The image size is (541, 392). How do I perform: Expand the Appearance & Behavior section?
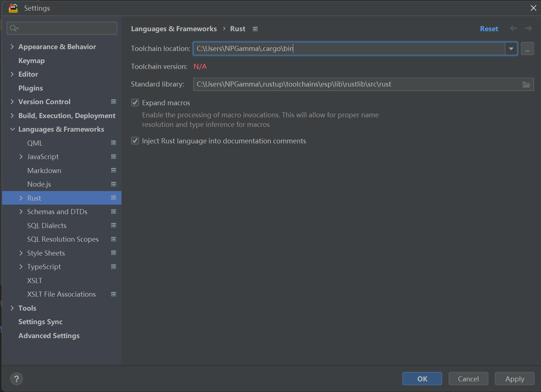coord(12,47)
